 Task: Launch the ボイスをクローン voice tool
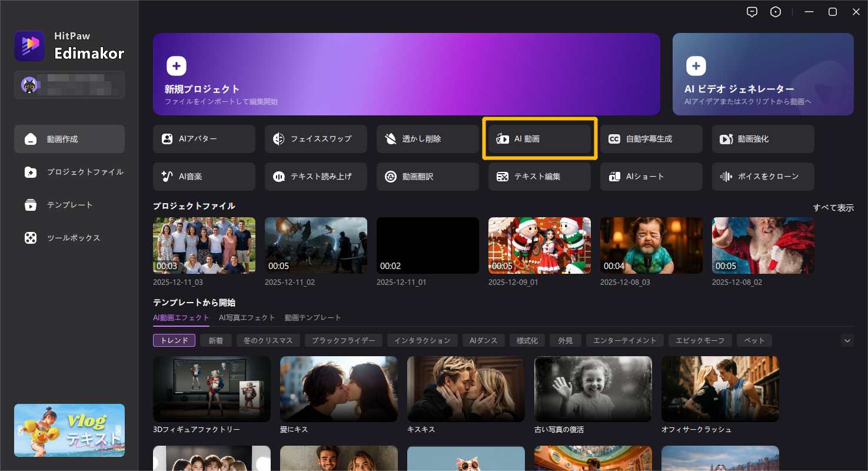click(x=763, y=177)
